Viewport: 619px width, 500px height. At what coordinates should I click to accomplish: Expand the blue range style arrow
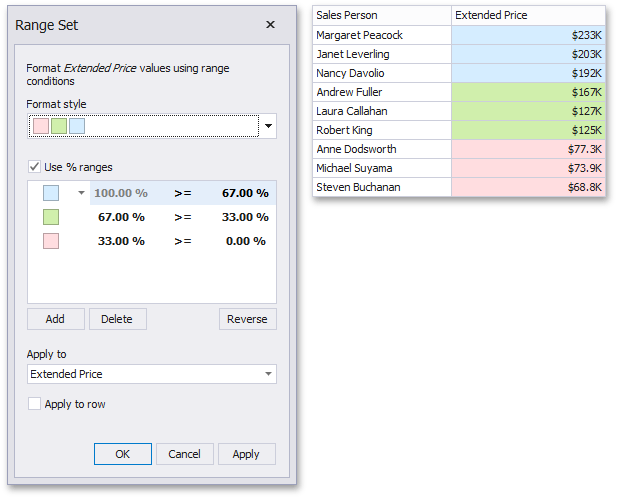pyautogui.click(x=81, y=193)
